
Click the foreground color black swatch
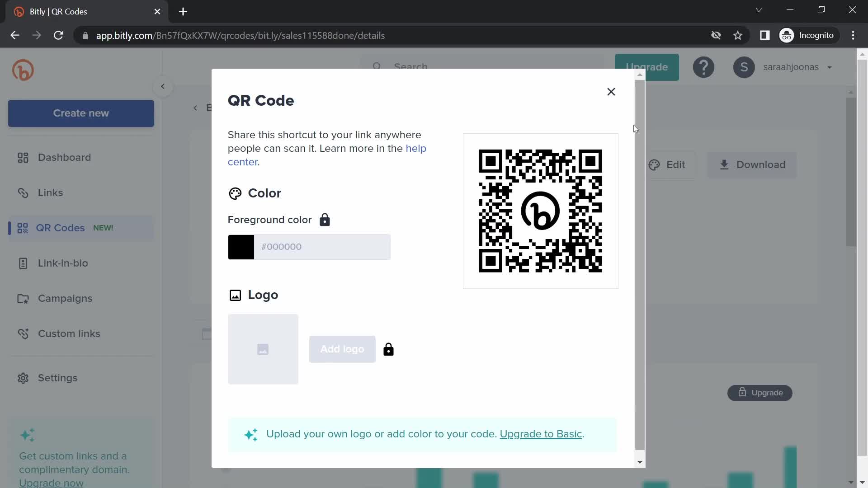coord(240,247)
